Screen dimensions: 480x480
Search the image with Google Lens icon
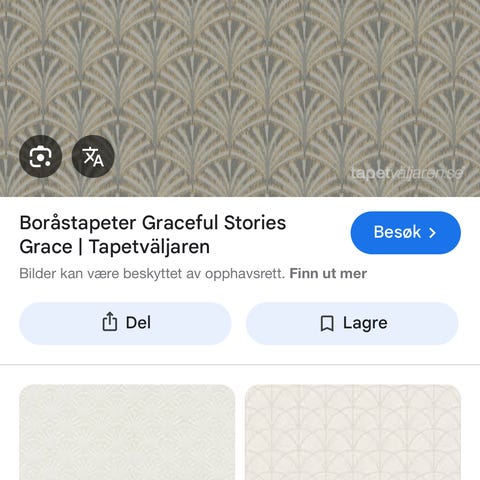(41, 156)
